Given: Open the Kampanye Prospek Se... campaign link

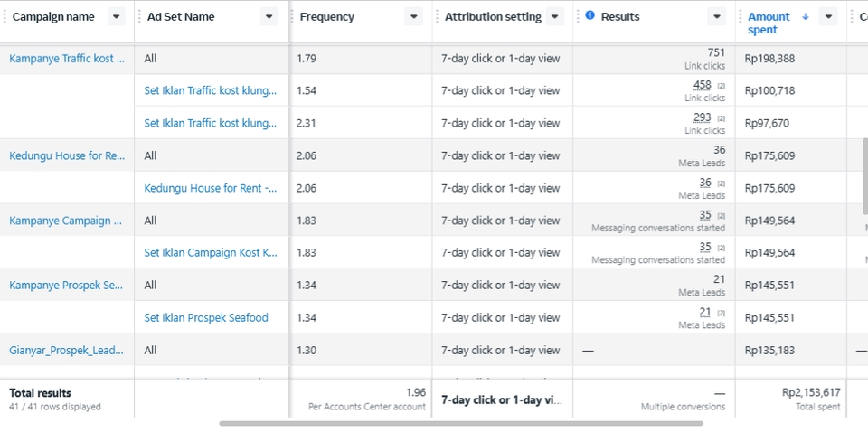Looking at the screenshot, I should click(x=66, y=286).
